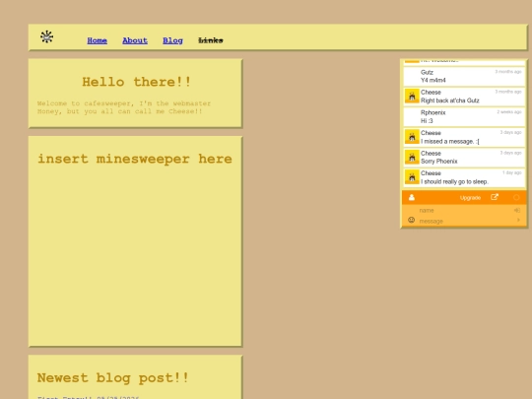Click Cheese avatar on 'I should really go to sleep'
532x399 pixels.
coord(412,177)
